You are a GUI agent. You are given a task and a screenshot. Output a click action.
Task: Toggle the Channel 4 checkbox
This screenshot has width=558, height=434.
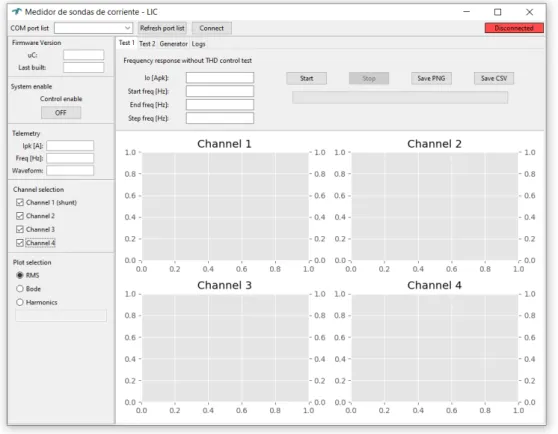point(20,243)
